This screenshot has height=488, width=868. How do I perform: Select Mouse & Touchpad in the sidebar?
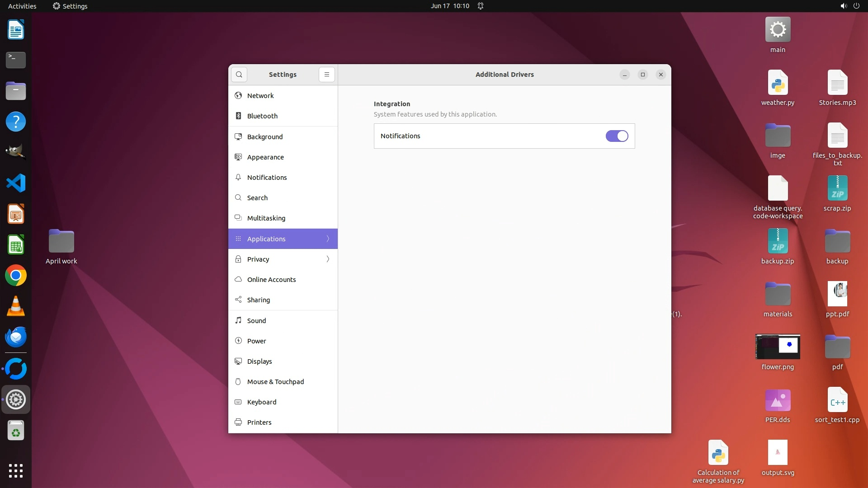[x=275, y=382]
